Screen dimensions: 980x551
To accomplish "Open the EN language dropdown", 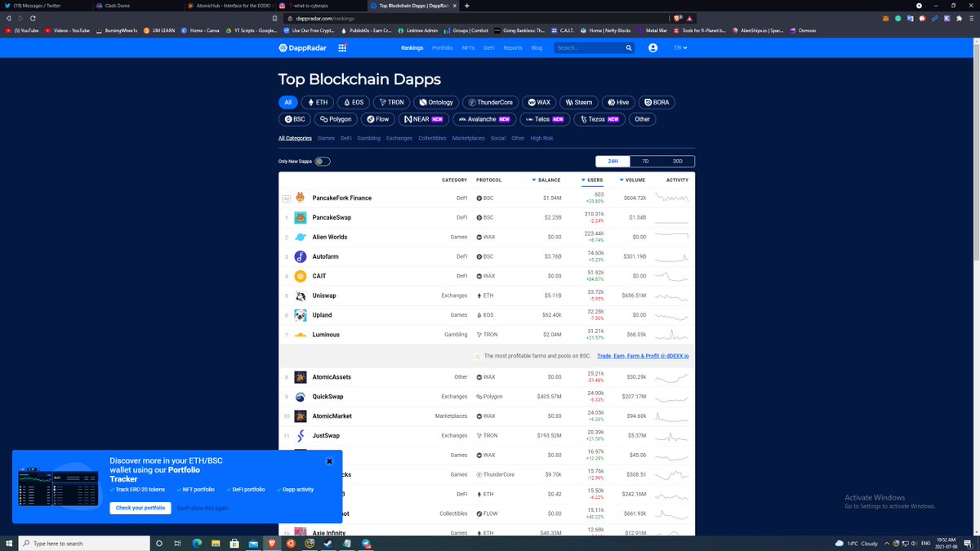I will click(680, 48).
